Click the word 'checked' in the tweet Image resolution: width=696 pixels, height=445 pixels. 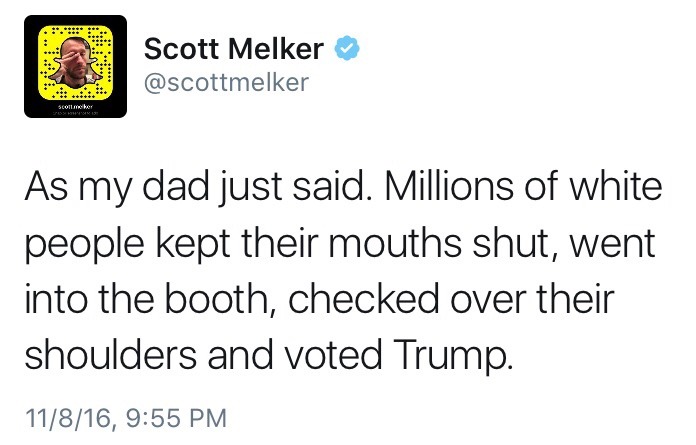(x=364, y=298)
